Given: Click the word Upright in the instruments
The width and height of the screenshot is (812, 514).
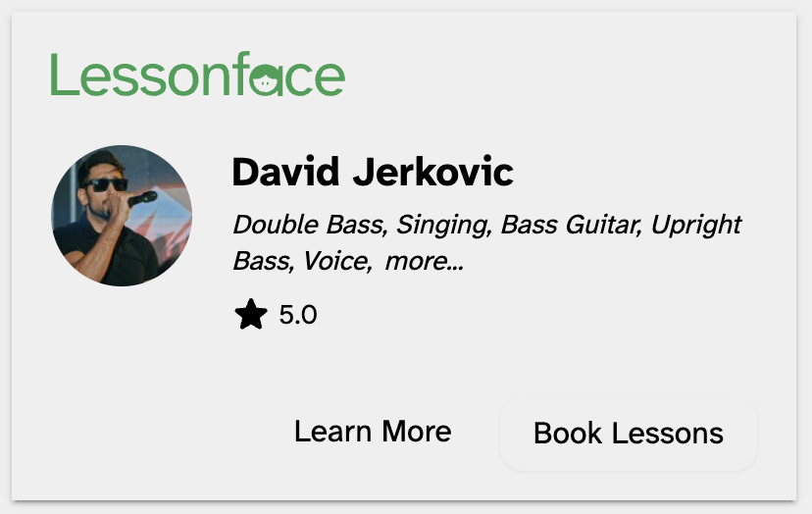Looking at the screenshot, I should point(696,225).
